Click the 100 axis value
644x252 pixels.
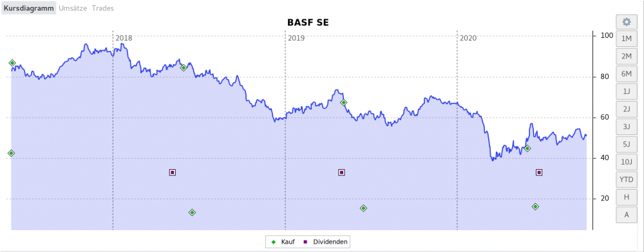(x=607, y=35)
